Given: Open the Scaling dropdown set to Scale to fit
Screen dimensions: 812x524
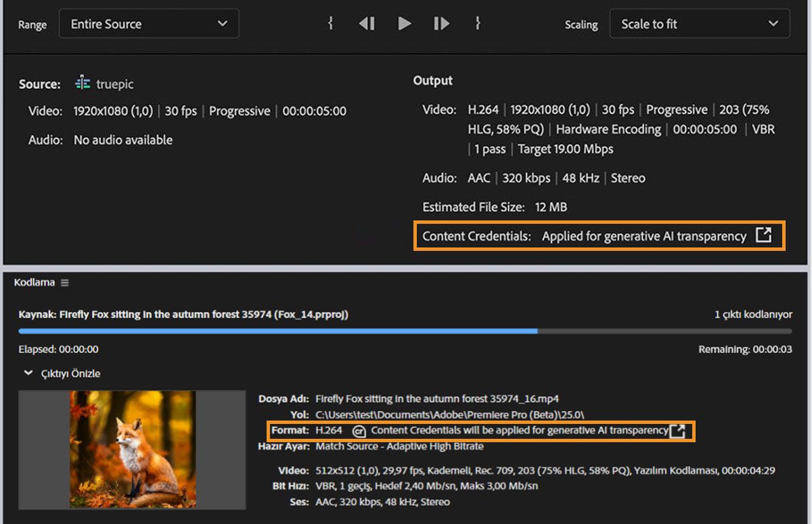Looking at the screenshot, I should click(x=700, y=24).
